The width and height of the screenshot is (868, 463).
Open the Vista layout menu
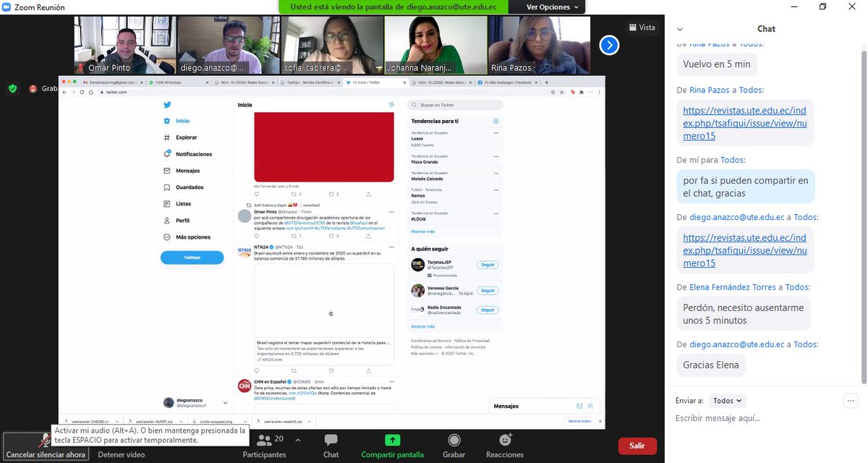point(642,27)
